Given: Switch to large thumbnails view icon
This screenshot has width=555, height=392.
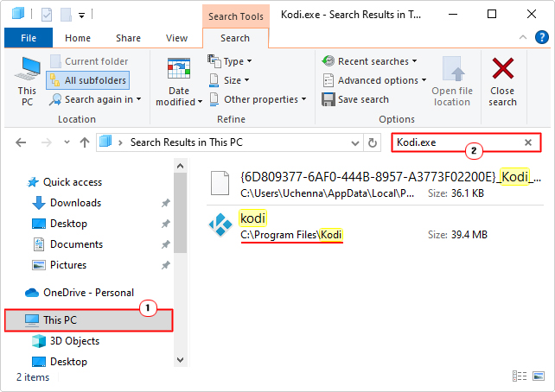Looking at the screenshot, I should pyautogui.click(x=539, y=376).
